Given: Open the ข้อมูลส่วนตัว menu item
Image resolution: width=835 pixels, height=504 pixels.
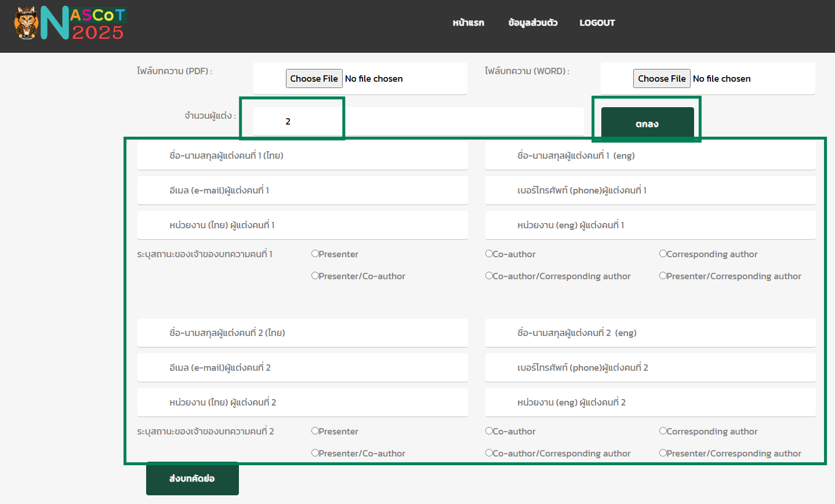Looking at the screenshot, I should tap(533, 23).
